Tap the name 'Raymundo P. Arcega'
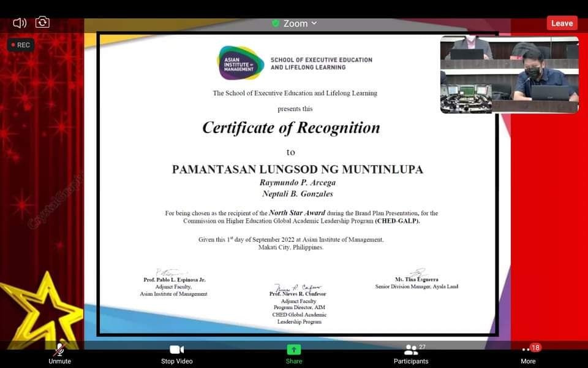Image resolution: width=588 pixels, height=368 pixels. (298, 183)
